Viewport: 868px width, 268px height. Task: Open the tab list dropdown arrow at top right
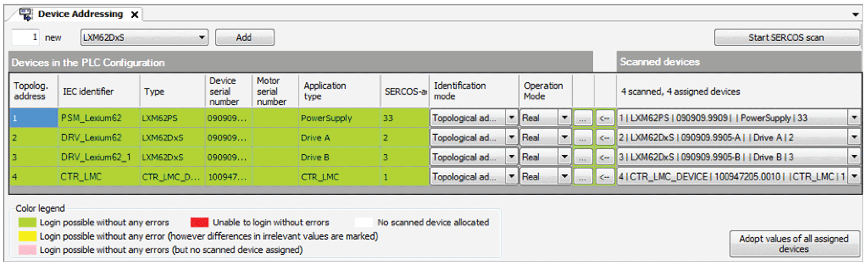(x=855, y=15)
